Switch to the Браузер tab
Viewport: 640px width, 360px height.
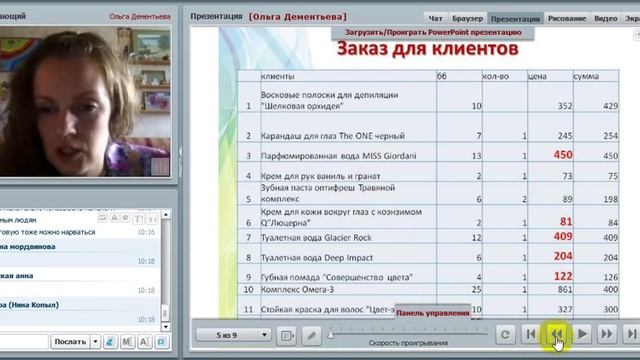(x=467, y=18)
